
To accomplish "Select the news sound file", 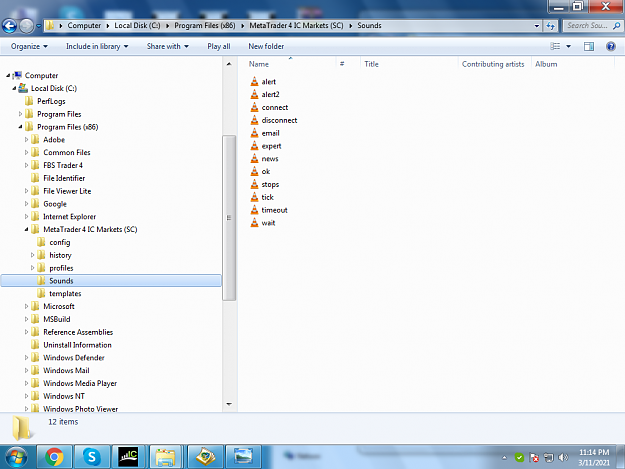I will point(264,159).
